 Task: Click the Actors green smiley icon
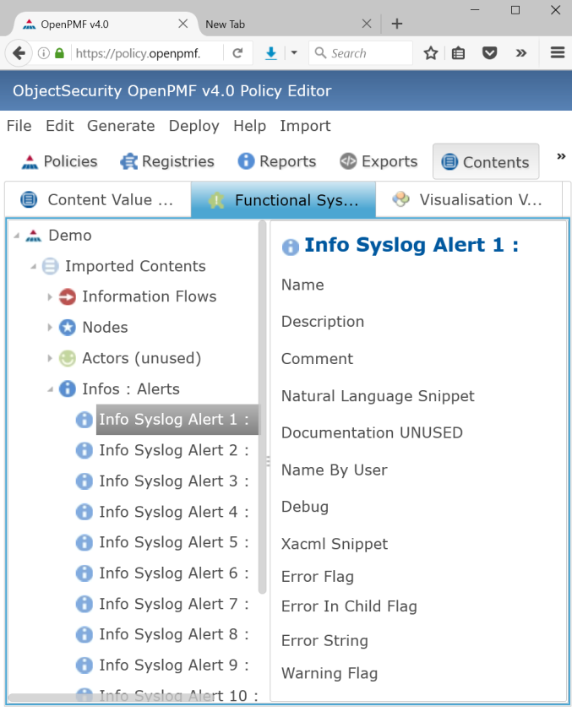68,358
